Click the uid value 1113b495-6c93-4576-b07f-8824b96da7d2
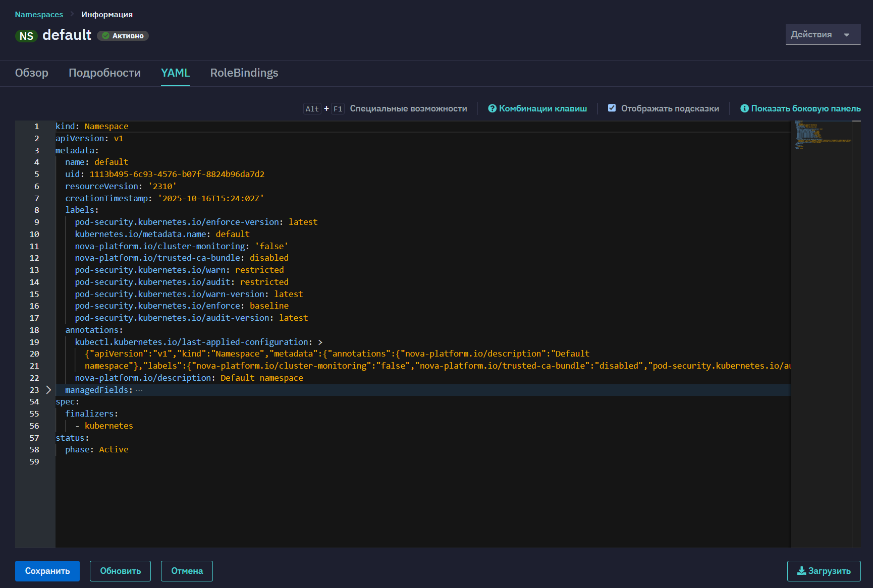This screenshot has height=588, width=873. pyautogui.click(x=177, y=174)
